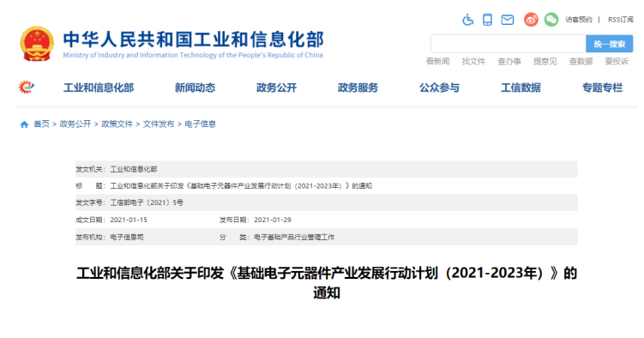
Task: Go to 政策文件 in breadcrumb
Action: tap(117, 124)
